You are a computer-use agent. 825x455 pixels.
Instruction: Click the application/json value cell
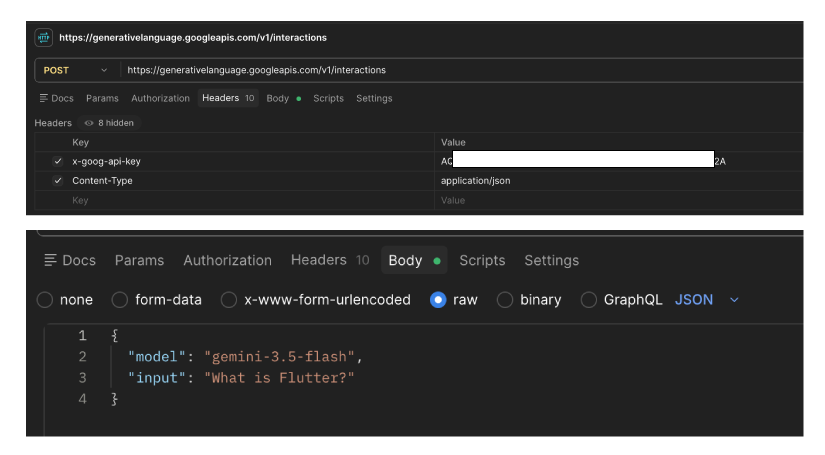pos(619,181)
